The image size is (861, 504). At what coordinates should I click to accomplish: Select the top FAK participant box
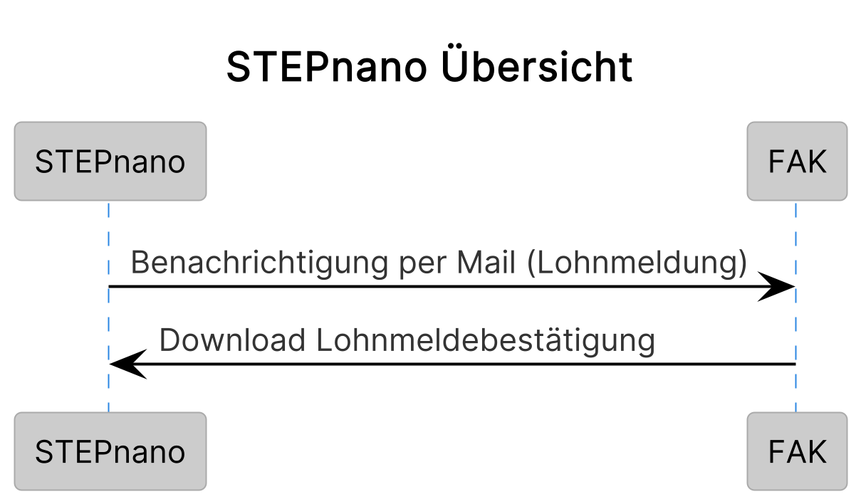[x=797, y=162]
